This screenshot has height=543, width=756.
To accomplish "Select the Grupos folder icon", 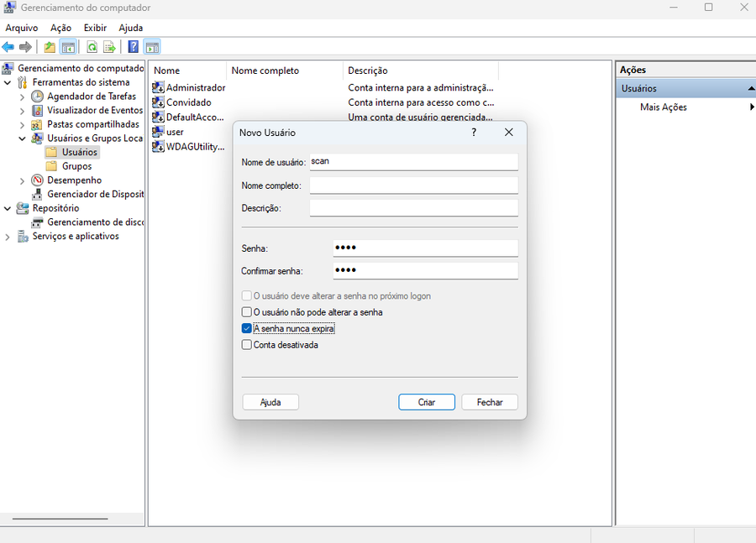I will 54,165.
